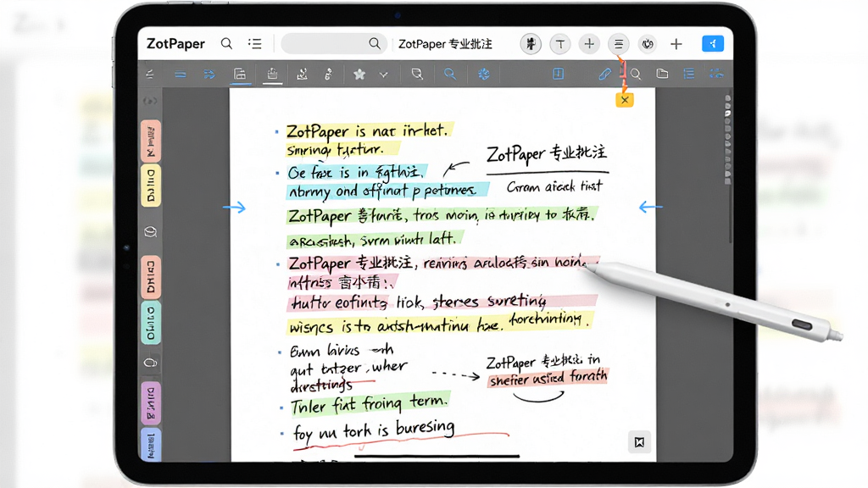Select the small figure tool beside signature icon

coord(328,75)
